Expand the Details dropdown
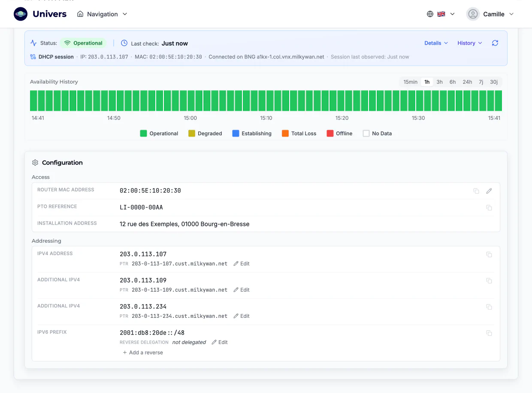The height and width of the screenshot is (393, 532). [x=436, y=43]
